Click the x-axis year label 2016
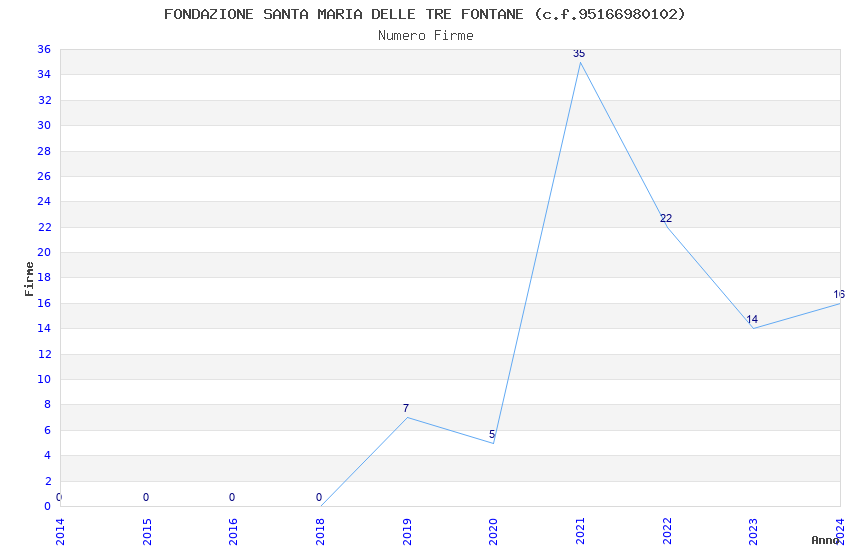850x550 pixels. point(233,531)
